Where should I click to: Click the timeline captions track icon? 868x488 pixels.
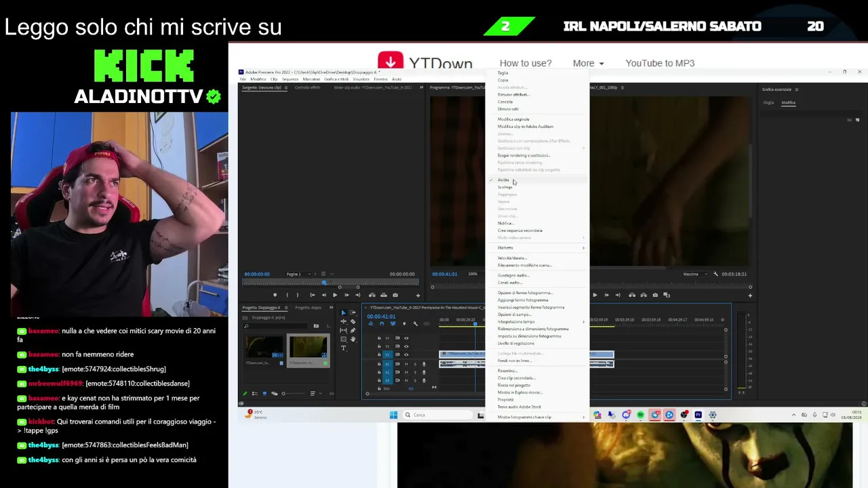pos(426,323)
